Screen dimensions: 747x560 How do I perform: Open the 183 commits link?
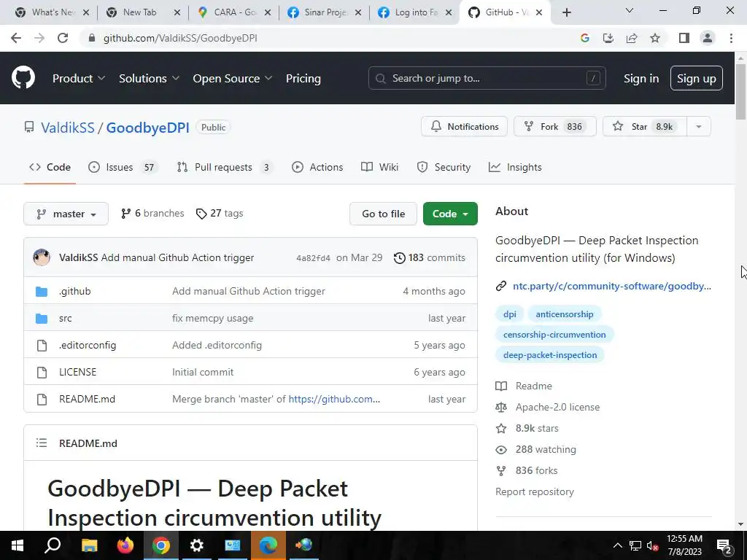point(429,257)
